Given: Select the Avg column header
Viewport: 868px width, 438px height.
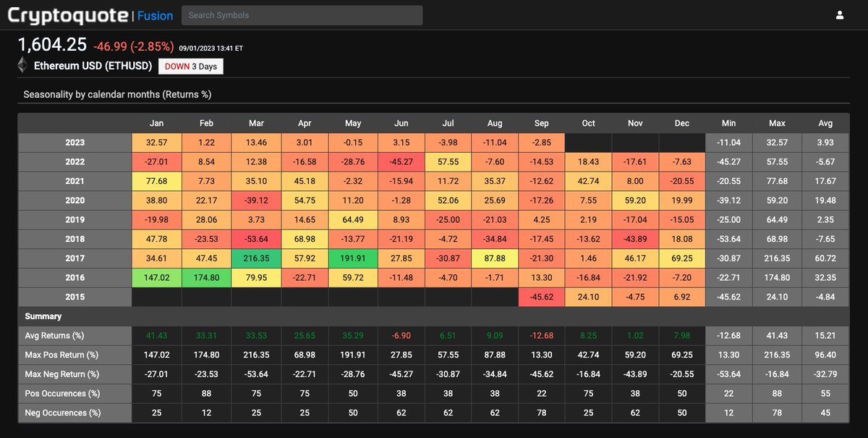Looking at the screenshot, I should [826, 123].
